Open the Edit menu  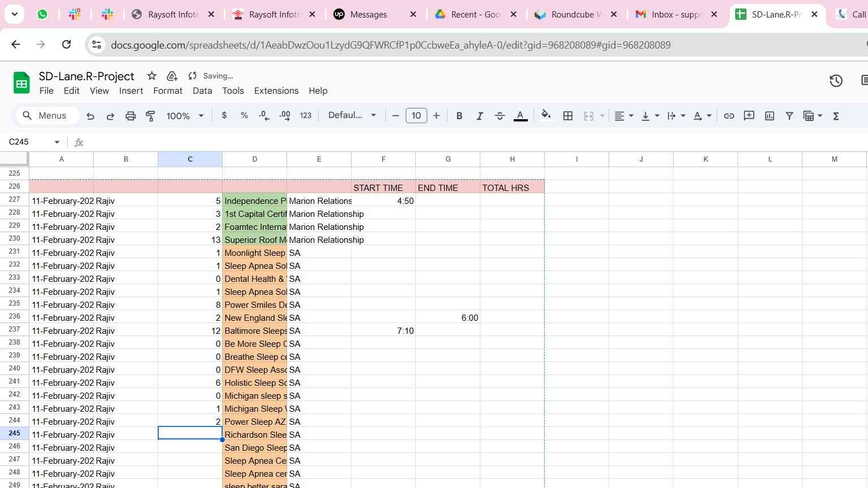[x=72, y=90]
